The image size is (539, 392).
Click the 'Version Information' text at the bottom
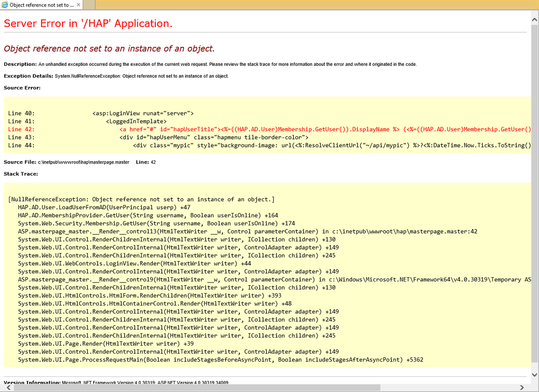[32, 382]
